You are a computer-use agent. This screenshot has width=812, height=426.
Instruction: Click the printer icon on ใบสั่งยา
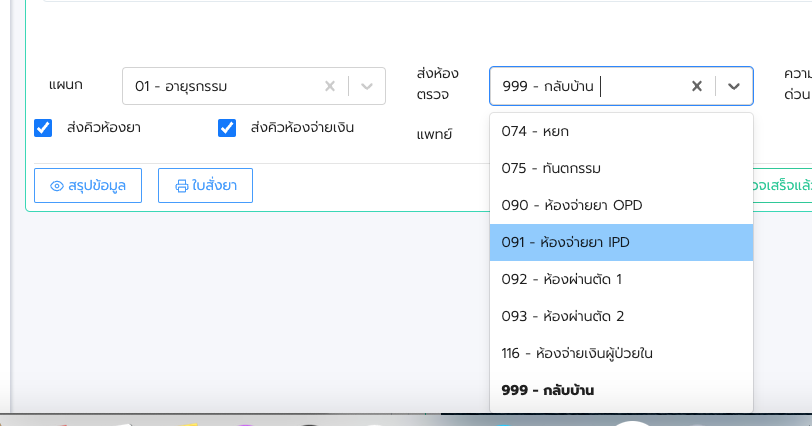pos(182,186)
